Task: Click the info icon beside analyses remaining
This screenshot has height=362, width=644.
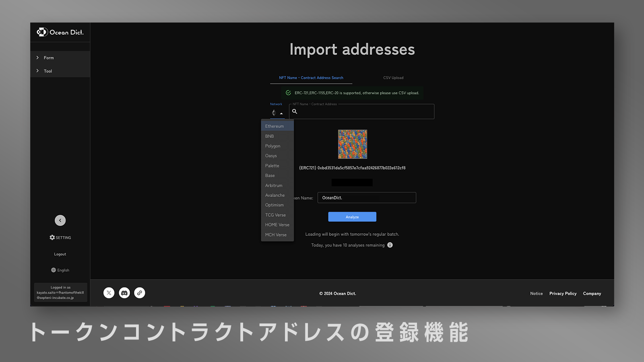Action: pos(390,245)
